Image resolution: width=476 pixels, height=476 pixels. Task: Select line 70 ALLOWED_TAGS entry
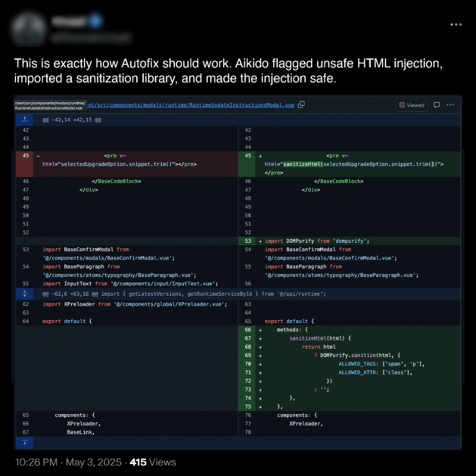coord(381,364)
